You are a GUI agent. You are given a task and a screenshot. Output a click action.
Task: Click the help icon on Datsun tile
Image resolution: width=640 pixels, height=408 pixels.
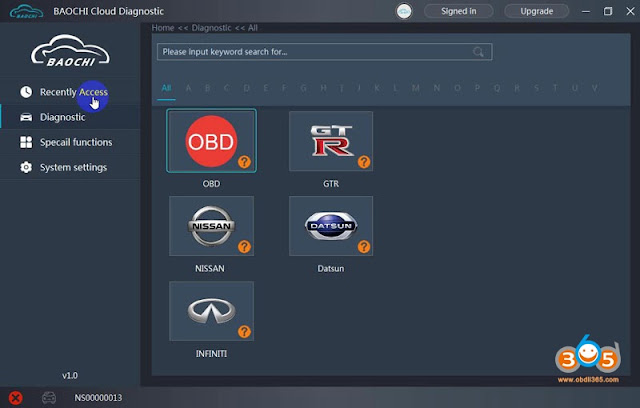pos(364,247)
